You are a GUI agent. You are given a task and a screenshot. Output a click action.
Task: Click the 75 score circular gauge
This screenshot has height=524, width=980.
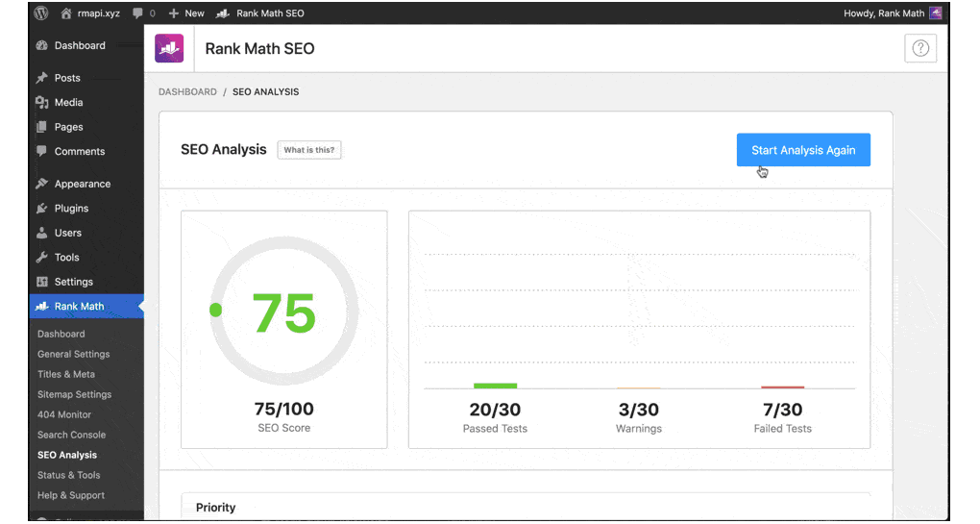click(284, 311)
